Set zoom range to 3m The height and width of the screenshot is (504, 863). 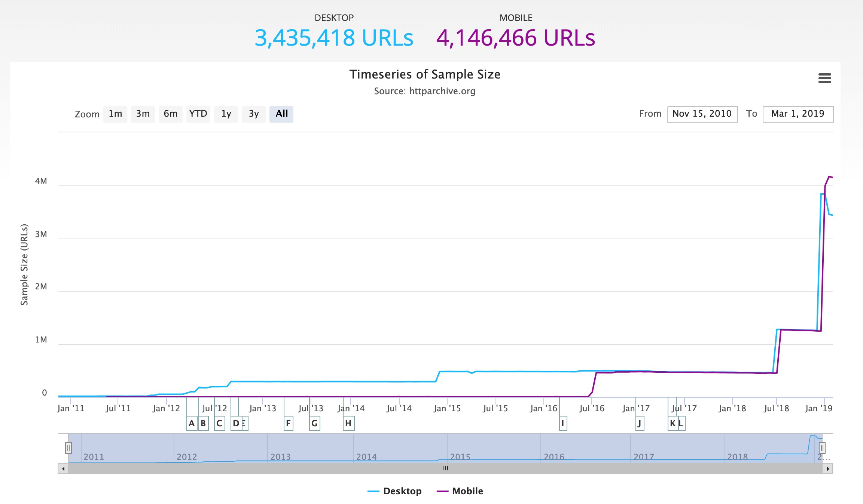coord(143,114)
